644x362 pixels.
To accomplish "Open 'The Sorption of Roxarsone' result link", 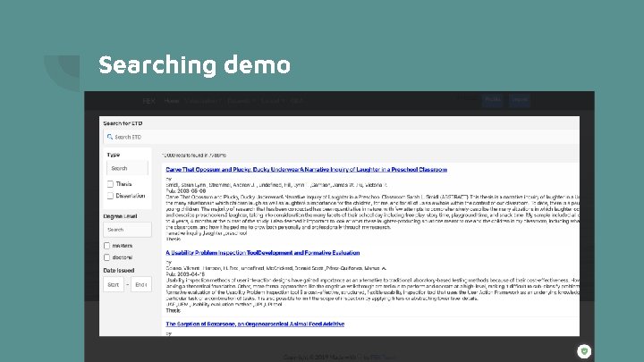I will click(x=255, y=324).
